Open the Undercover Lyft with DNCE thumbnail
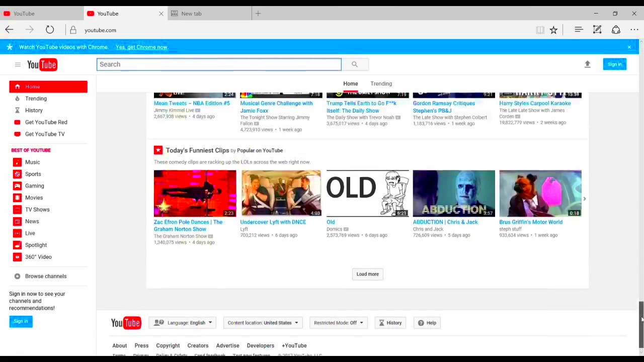This screenshot has height=362, width=644. 281,193
